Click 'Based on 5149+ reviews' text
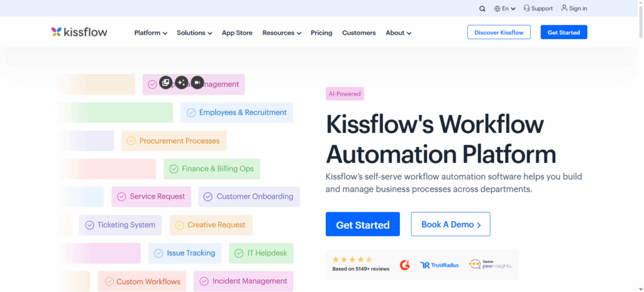644x292 pixels. point(360,269)
